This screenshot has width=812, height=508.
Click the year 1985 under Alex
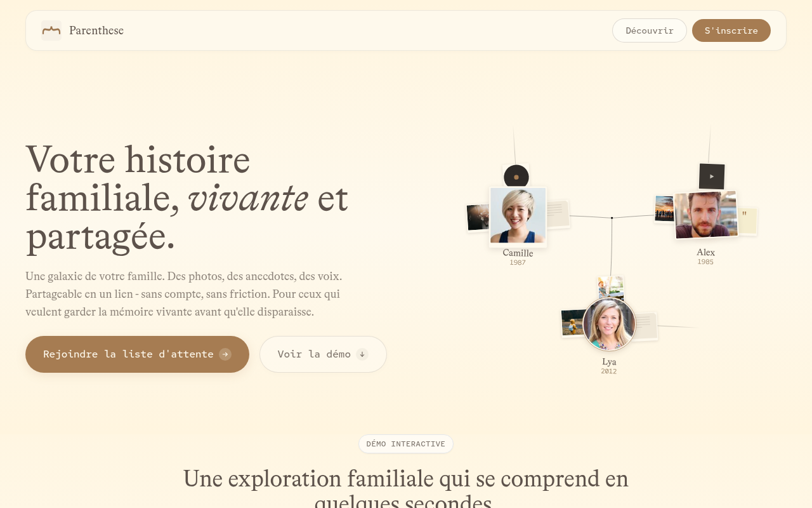coord(705,262)
